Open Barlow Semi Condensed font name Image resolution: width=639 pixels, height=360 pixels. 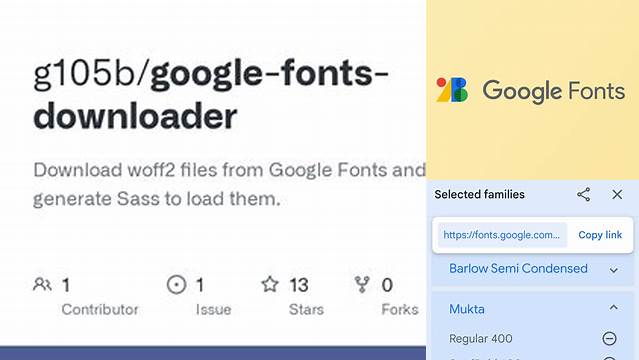tap(518, 268)
